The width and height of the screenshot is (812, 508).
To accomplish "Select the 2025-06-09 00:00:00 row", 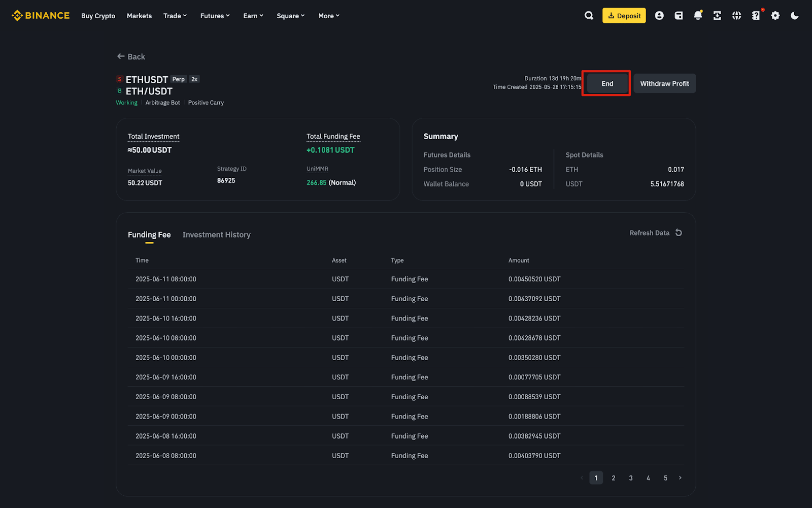I will 406,417.
